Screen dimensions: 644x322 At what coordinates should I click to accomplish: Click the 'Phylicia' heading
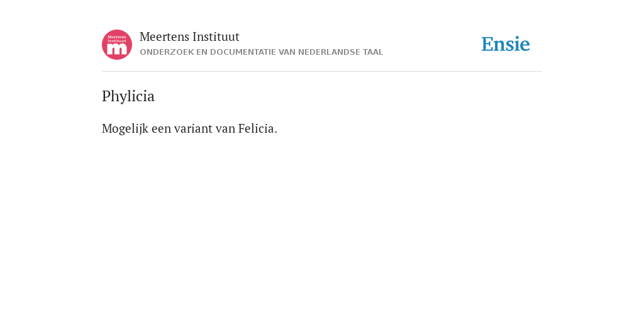(128, 96)
